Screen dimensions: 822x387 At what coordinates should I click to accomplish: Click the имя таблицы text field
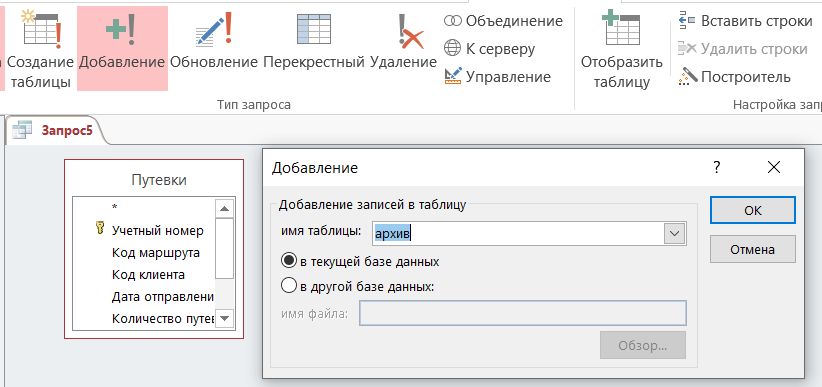pyautogui.click(x=518, y=233)
